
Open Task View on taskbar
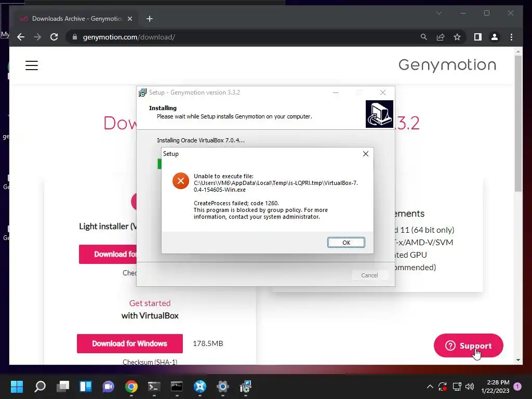tap(63, 387)
